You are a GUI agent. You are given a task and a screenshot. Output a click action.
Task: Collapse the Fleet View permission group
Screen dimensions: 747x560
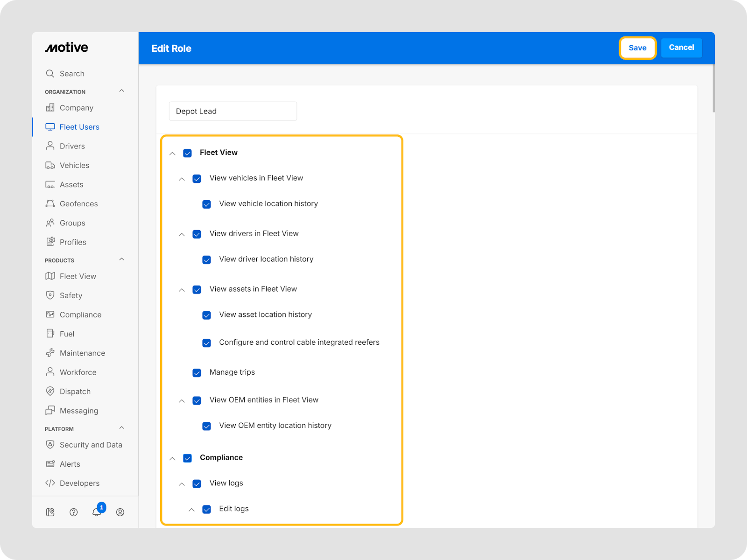[x=172, y=154]
